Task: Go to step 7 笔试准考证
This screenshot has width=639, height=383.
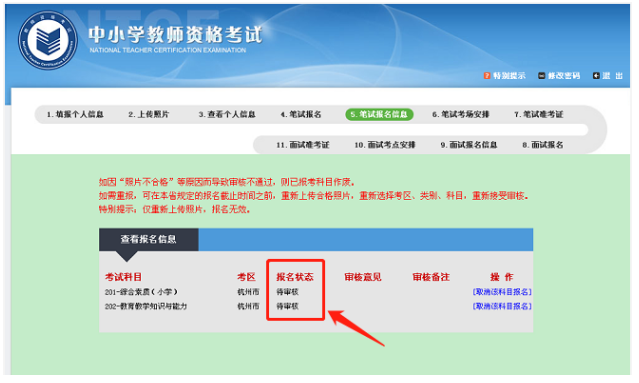Action: tap(538, 114)
